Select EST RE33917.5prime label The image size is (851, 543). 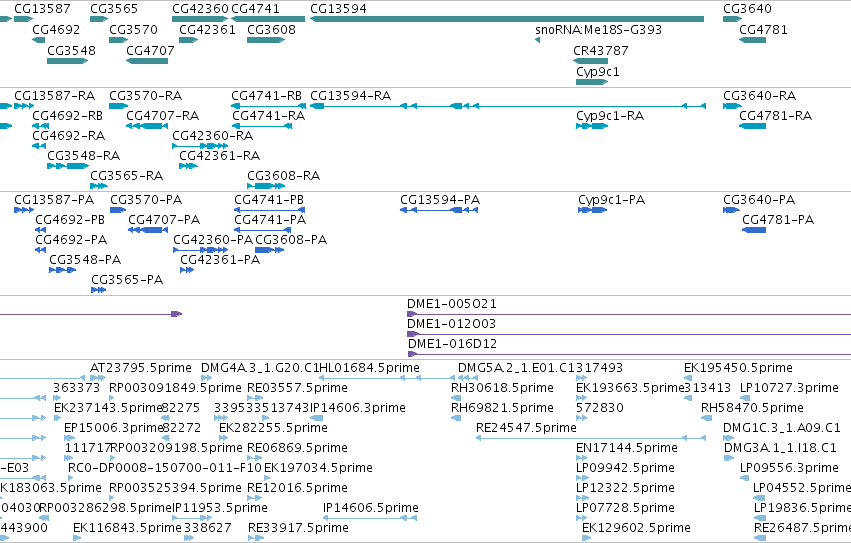click(x=299, y=527)
